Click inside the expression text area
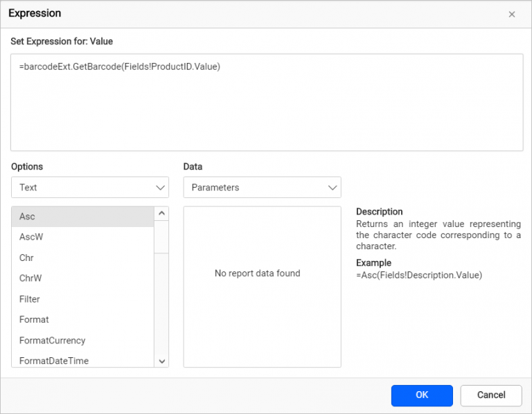 267,102
